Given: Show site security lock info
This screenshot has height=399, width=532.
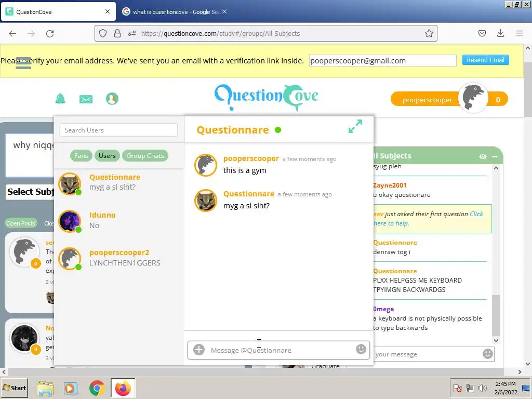Looking at the screenshot, I should click(117, 33).
